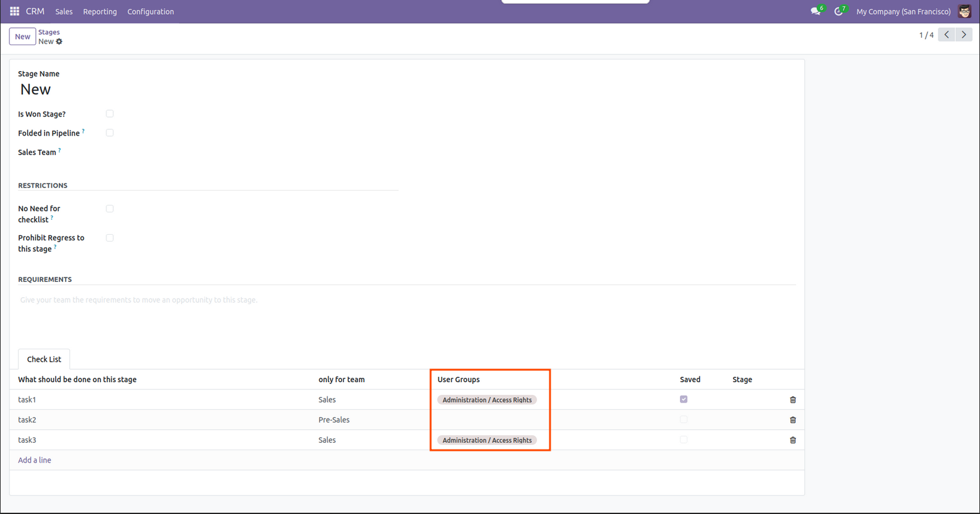Go to the next stage record
Screen dimensions: 980x514
coord(963,35)
